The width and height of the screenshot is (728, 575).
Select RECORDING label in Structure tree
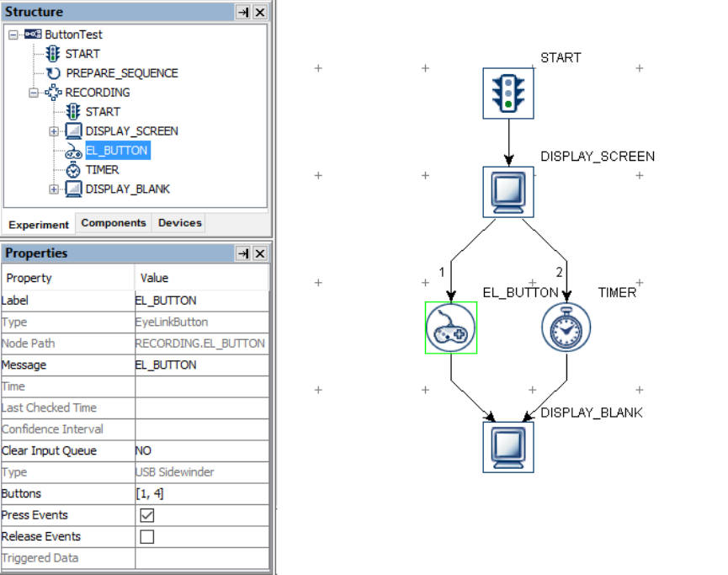click(98, 93)
